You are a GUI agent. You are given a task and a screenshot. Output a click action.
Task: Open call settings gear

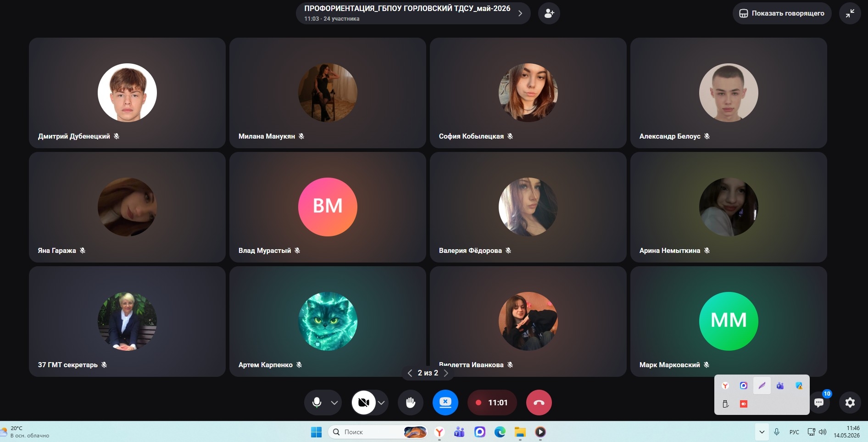[850, 403]
